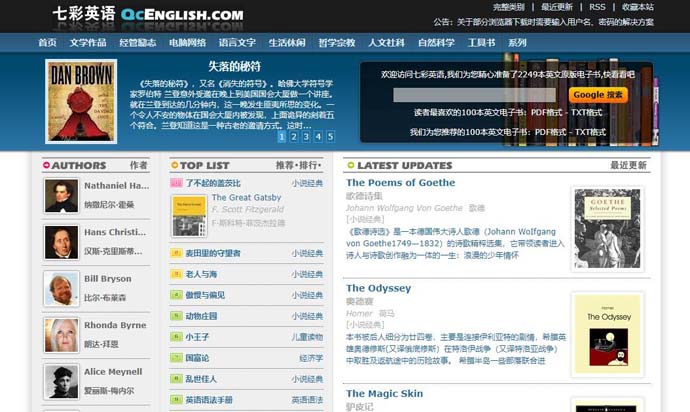Open the 语言文字 menu item
The width and height of the screenshot is (690, 412).
point(237,43)
